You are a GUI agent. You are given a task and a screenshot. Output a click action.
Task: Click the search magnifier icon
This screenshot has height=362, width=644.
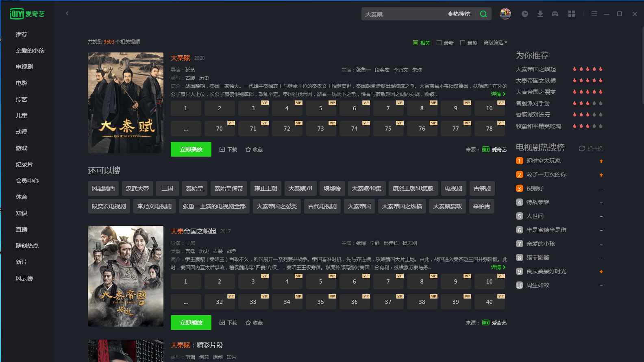(x=483, y=14)
